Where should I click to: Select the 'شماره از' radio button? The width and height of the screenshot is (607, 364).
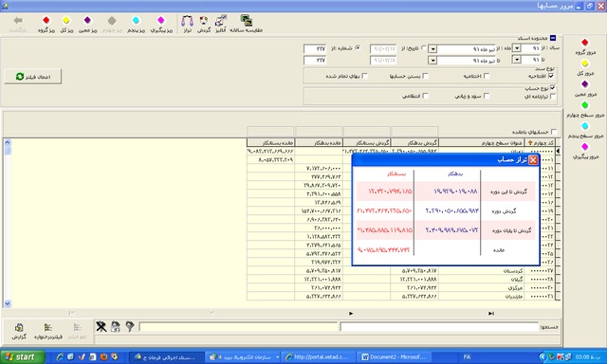[358, 48]
